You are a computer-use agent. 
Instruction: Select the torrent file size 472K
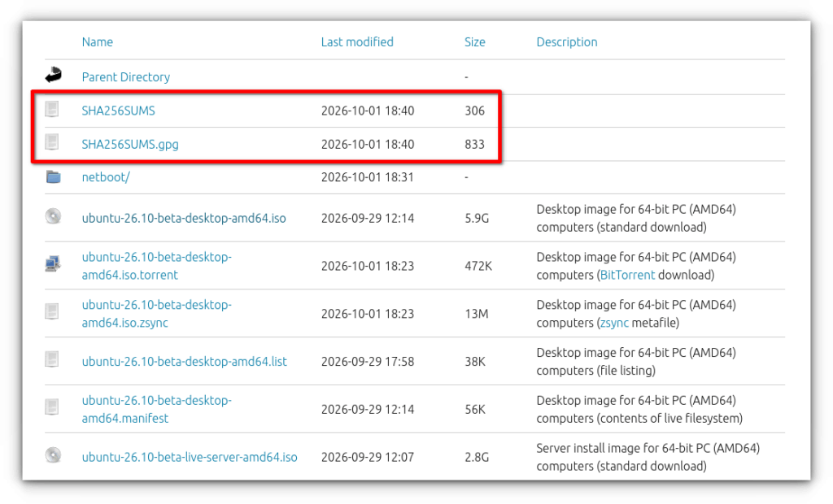tap(478, 266)
